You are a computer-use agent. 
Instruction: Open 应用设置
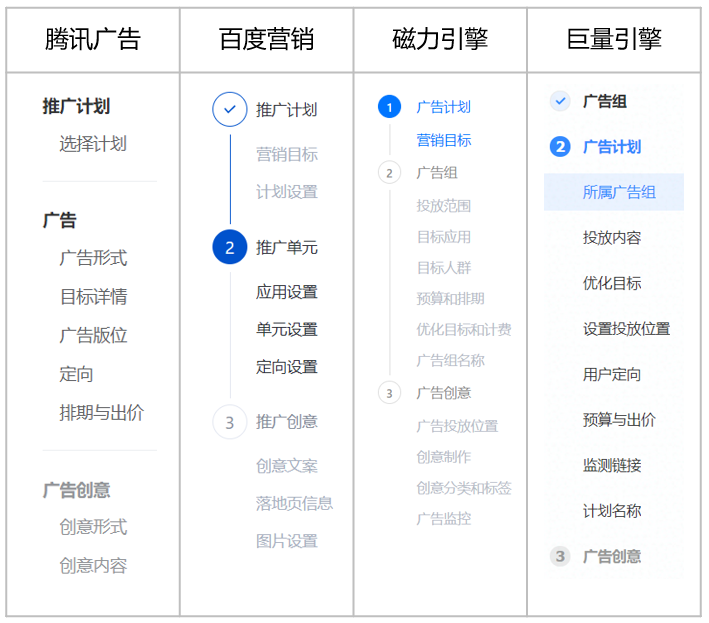point(287,292)
